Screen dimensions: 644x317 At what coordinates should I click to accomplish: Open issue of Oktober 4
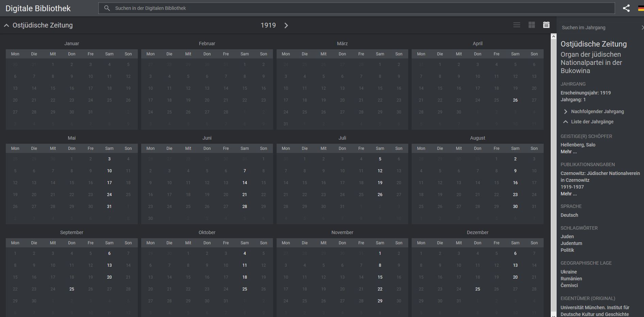coord(245,253)
